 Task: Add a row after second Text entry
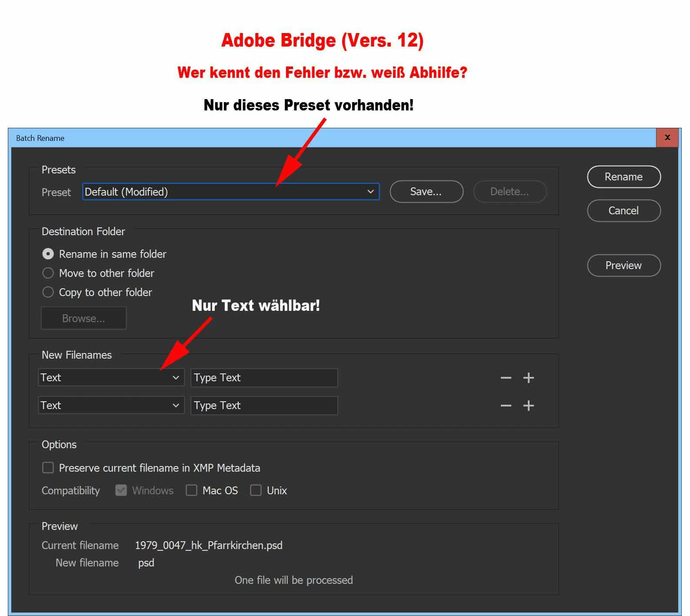528,406
